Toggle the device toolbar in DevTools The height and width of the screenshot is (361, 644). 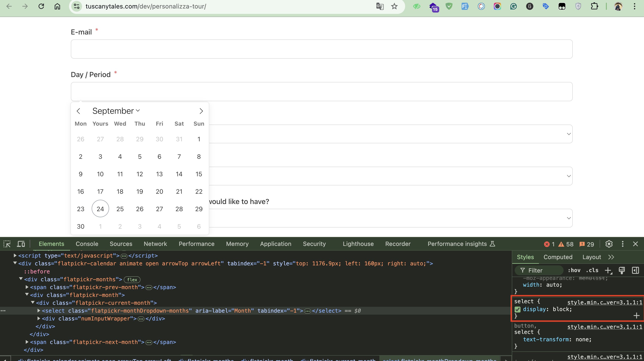(x=21, y=244)
